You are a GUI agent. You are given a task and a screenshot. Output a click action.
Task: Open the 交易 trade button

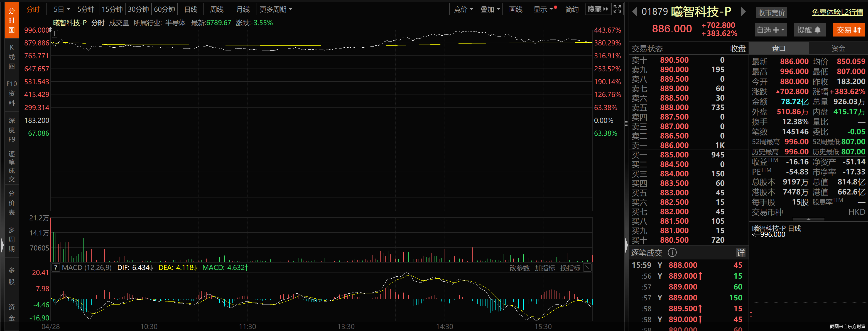(849, 30)
